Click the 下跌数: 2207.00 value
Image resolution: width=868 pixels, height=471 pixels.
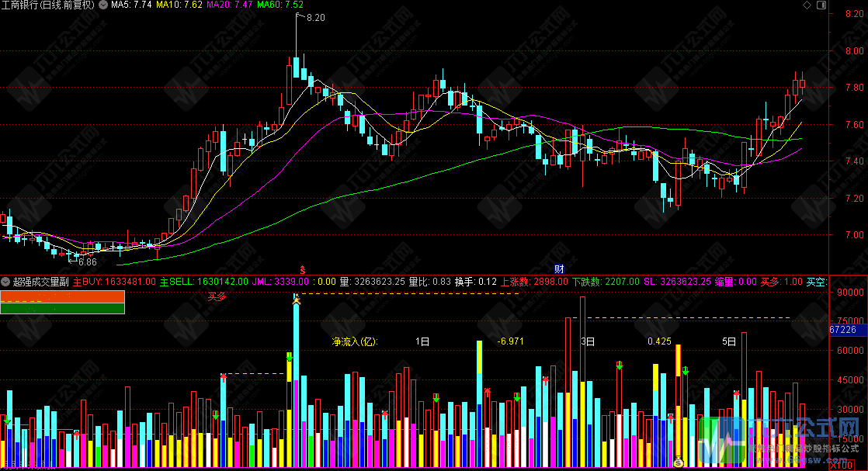point(606,282)
